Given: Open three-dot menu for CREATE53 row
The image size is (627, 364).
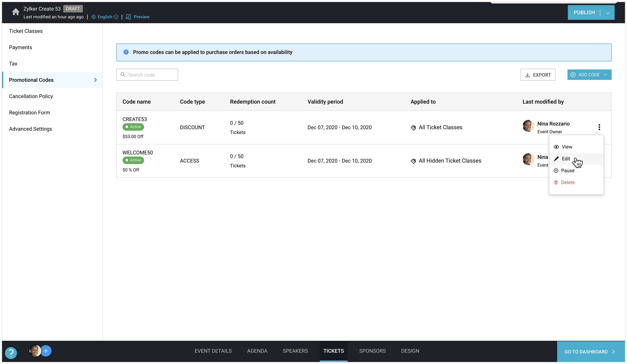Looking at the screenshot, I should (x=599, y=127).
